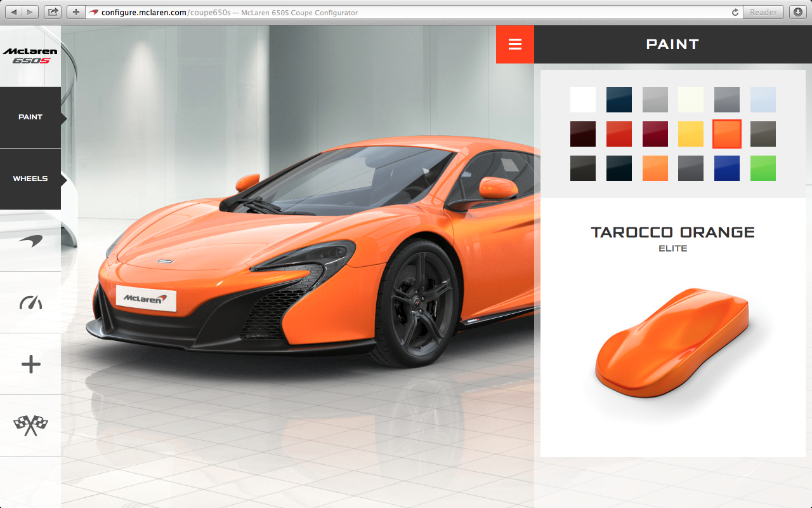This screenshot has width=812, height=508.
Task: Choose the taupe grey-brown paint swatch
Action: (763, 134)
